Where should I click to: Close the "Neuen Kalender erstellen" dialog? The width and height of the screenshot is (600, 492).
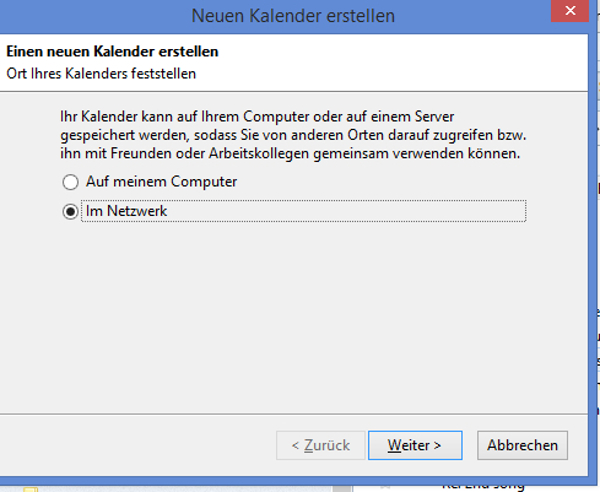click(x=570, y=11)
